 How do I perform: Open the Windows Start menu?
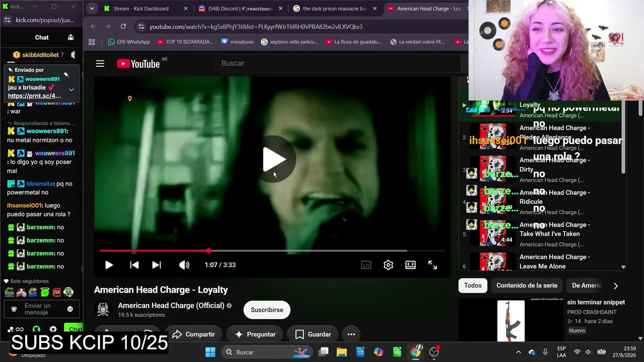click(210, 352)
